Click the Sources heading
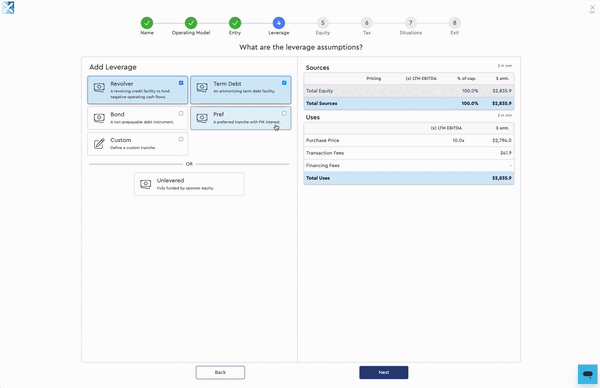The image size is (600, 388). coord(317,68)
